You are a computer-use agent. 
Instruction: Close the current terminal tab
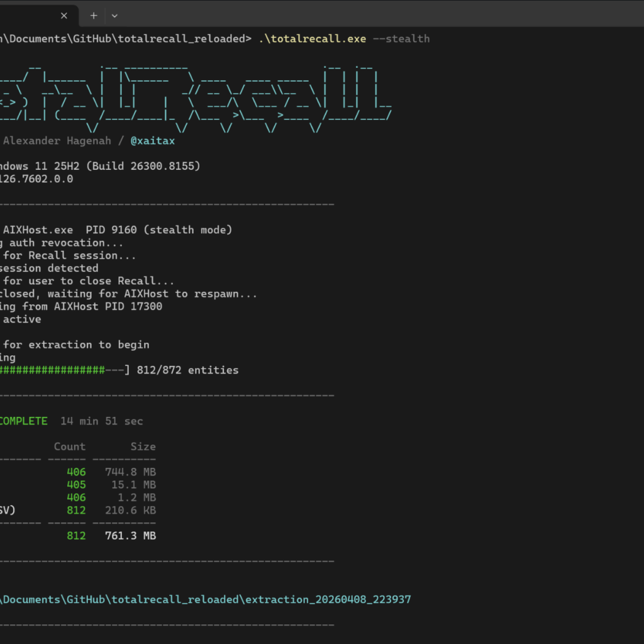point(64,16)
